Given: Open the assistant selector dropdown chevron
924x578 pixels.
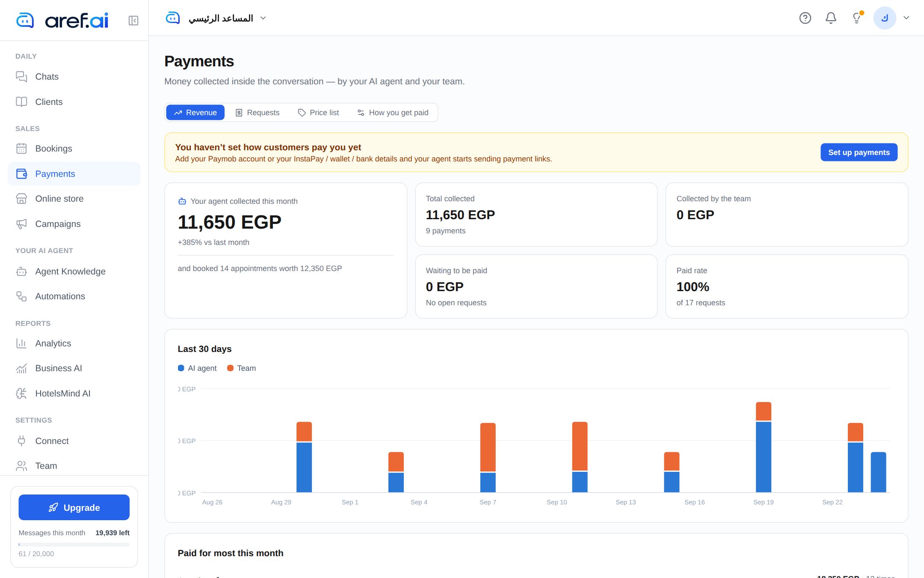Looking at the screenshot, I should (x=263, y=18).
